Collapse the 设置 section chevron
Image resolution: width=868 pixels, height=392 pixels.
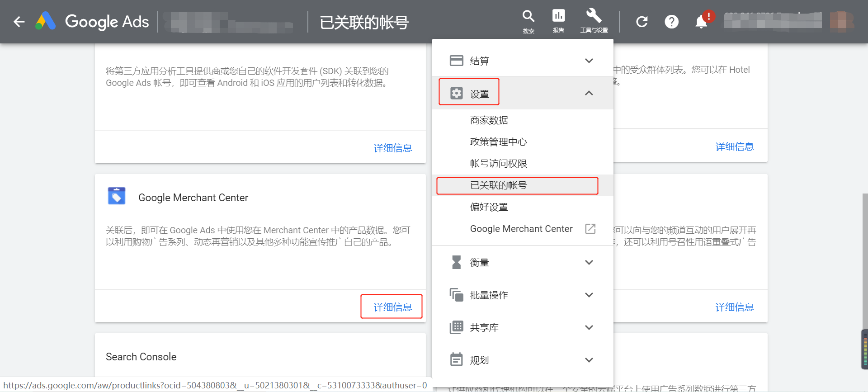point(589,93)
